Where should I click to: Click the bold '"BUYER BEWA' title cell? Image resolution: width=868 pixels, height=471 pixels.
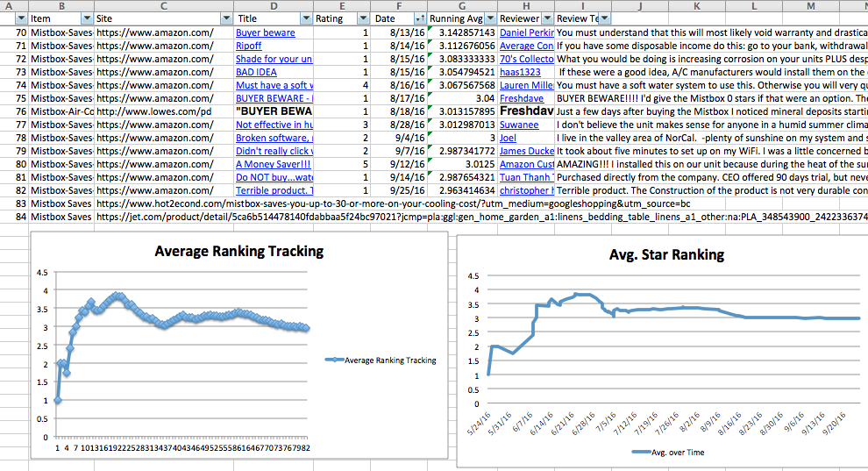[274, 111]
